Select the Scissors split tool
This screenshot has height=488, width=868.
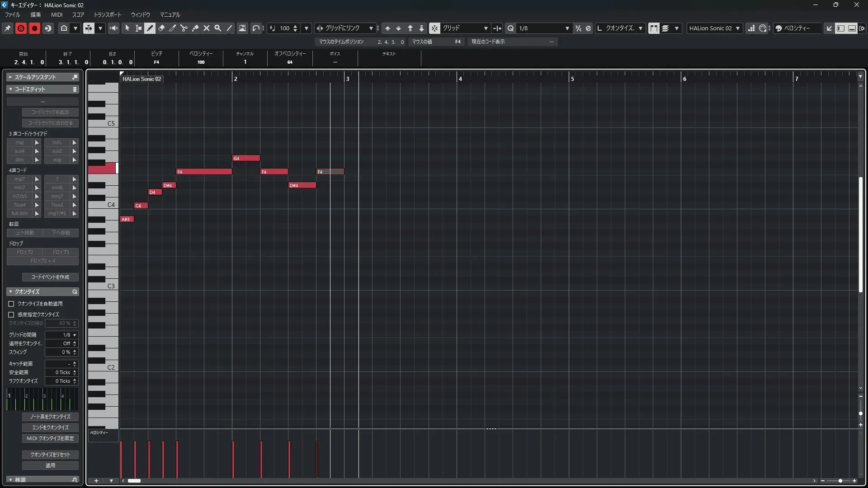coord(184,28)
